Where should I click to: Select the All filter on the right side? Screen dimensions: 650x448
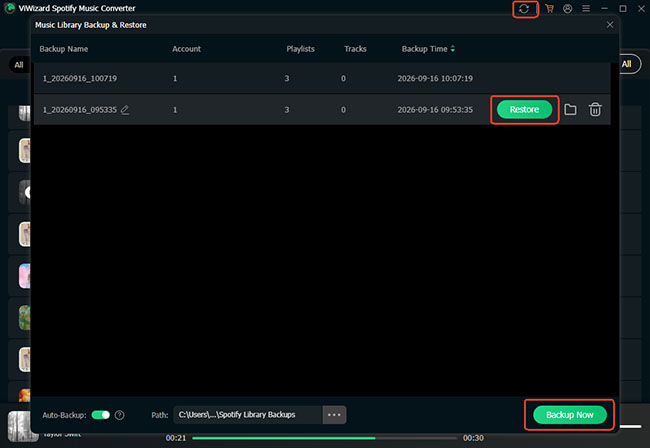tap(628, 64)
